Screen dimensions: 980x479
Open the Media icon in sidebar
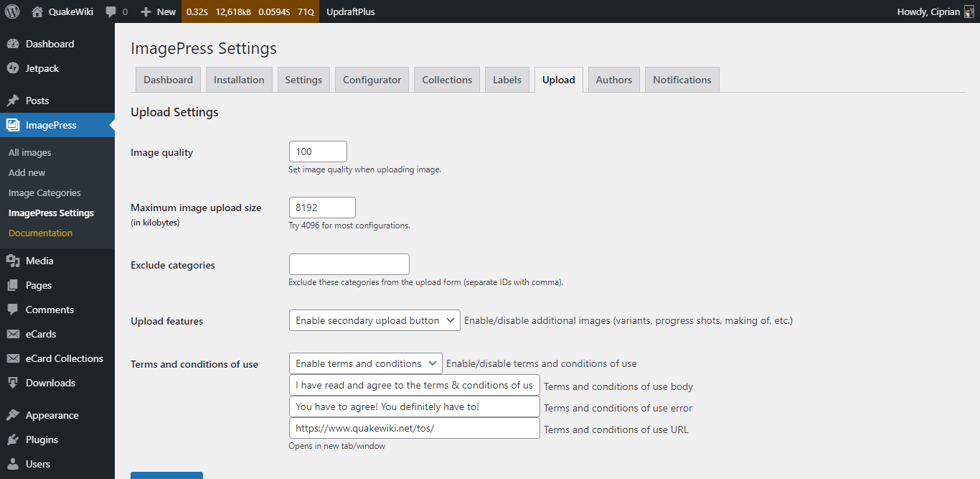(x=13, y=261)
